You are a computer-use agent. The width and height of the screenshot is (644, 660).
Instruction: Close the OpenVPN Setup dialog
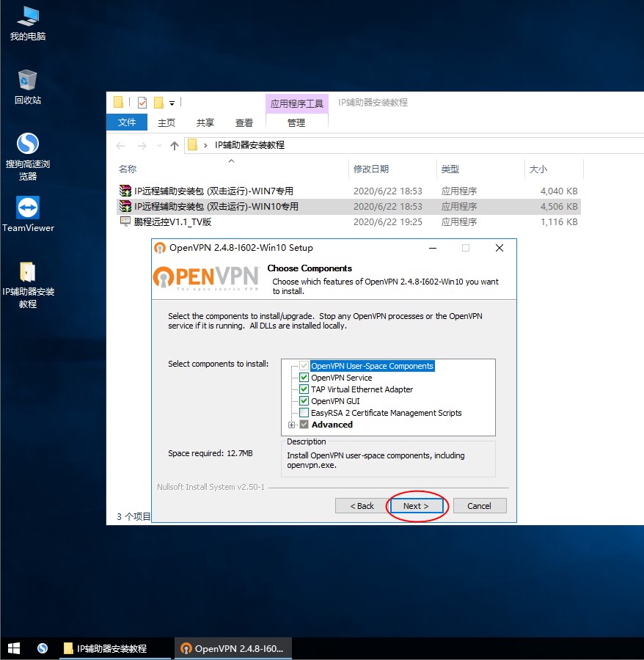(500, 248)
